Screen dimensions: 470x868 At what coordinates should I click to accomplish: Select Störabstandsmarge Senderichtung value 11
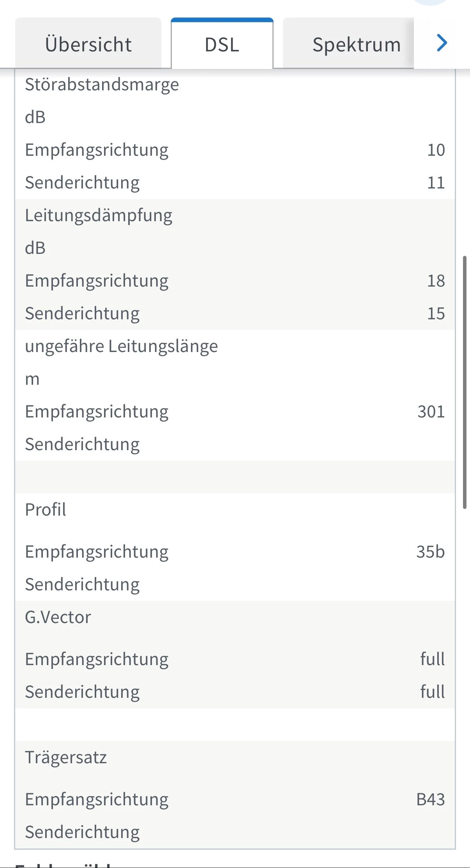tap(436, 183)
